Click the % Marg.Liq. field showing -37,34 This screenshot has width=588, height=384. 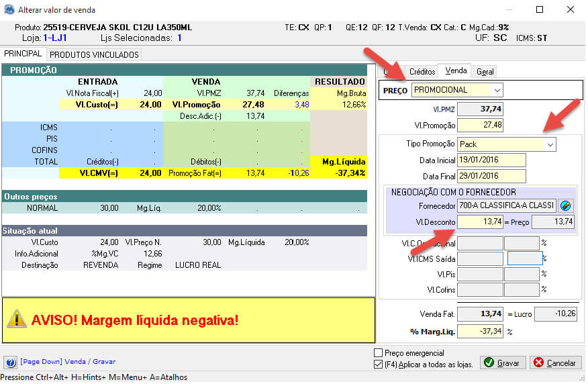[480, 332]
